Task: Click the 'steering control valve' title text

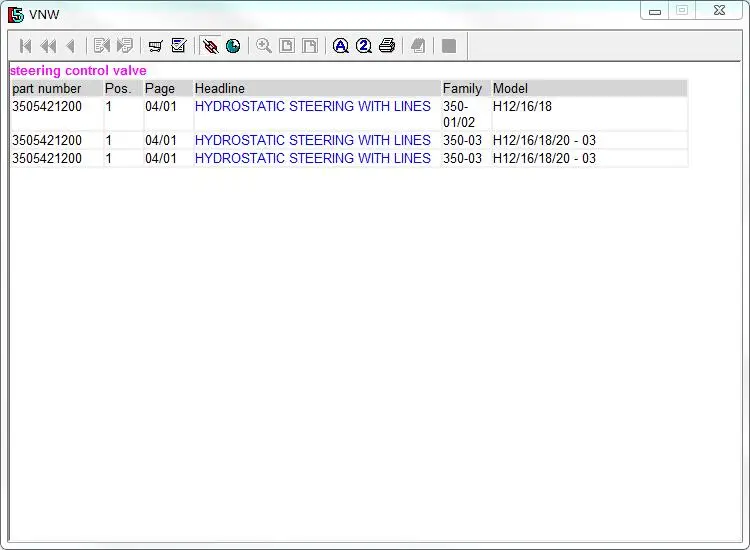Action: click(x=78, y=71)
